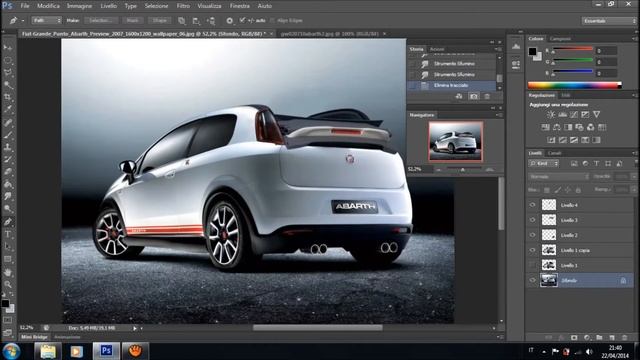Viewport: 640px width, 360px height.
Task: Click the Selection... button in options bar
Action: pos(101,20)
